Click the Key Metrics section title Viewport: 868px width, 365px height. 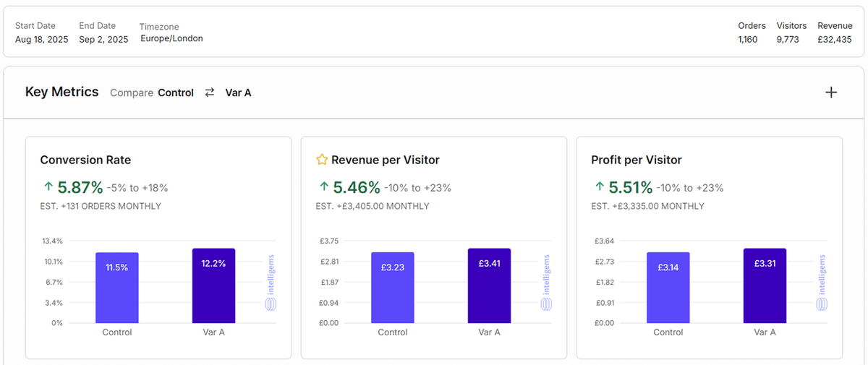tap(61, 92)
